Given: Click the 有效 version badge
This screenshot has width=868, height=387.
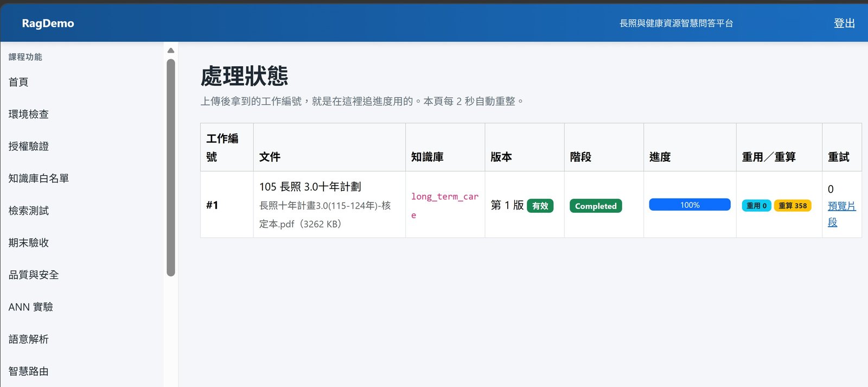Looking at the screenshot, I should [x=540, y=206].
